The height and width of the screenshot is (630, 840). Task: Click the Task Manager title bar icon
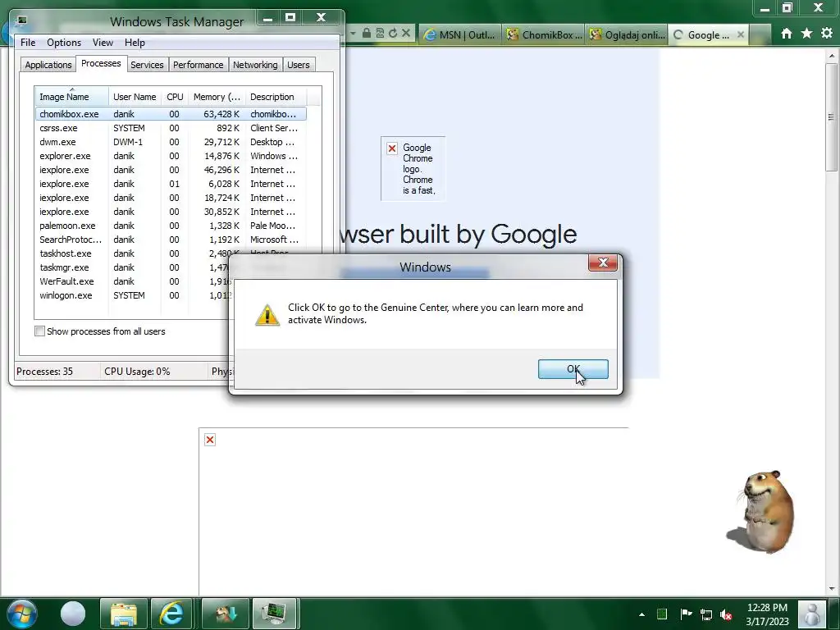(21, 21)
